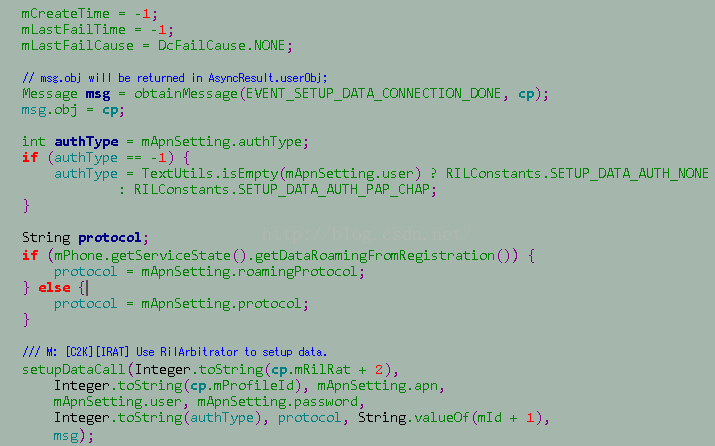Click the comment "/// M: [C2K][IRAT] Use RilArbitrator to setup data."

175,352
